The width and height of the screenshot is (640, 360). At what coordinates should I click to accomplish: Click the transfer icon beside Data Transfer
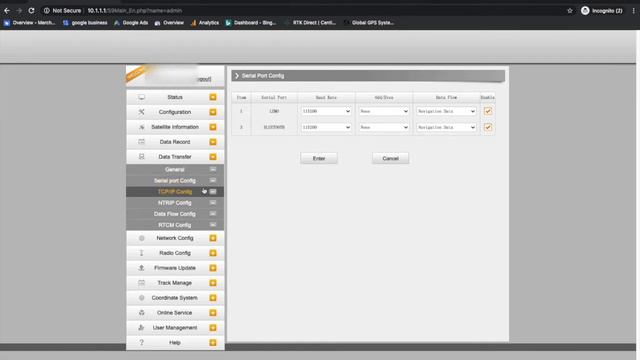(x=141, y=157)
